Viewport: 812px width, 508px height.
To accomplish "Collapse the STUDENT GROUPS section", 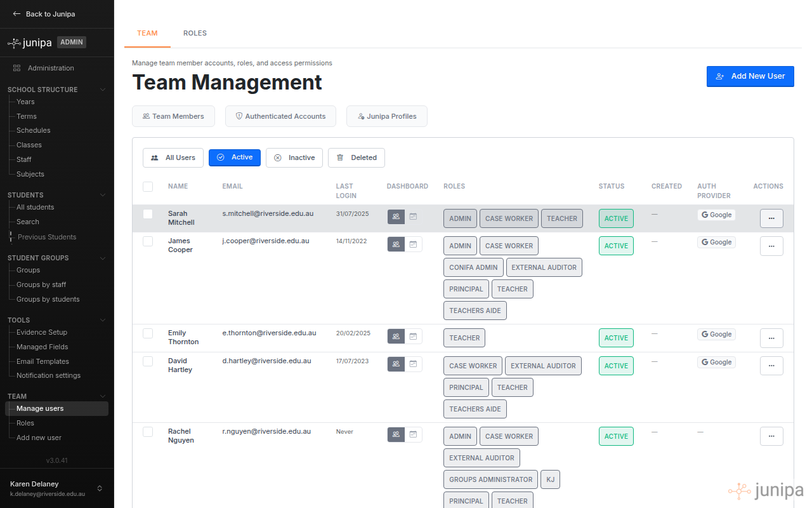I will point(103,258).
